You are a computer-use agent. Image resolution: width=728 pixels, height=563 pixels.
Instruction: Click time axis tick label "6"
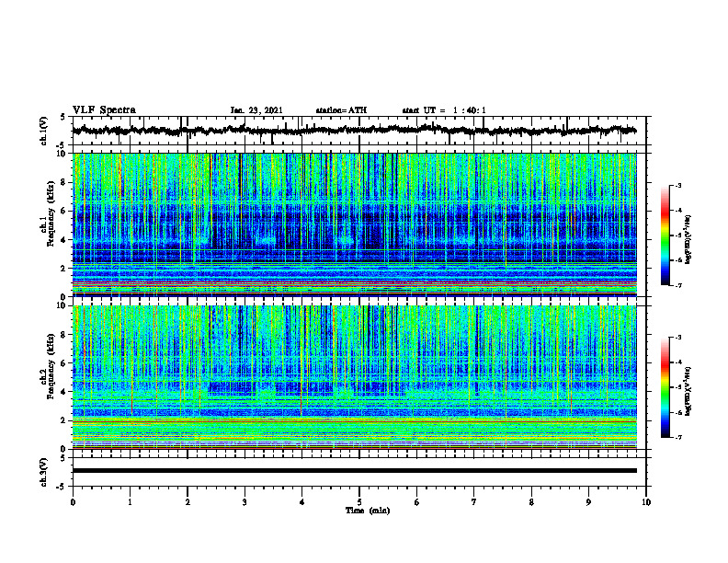coord(416,502)
